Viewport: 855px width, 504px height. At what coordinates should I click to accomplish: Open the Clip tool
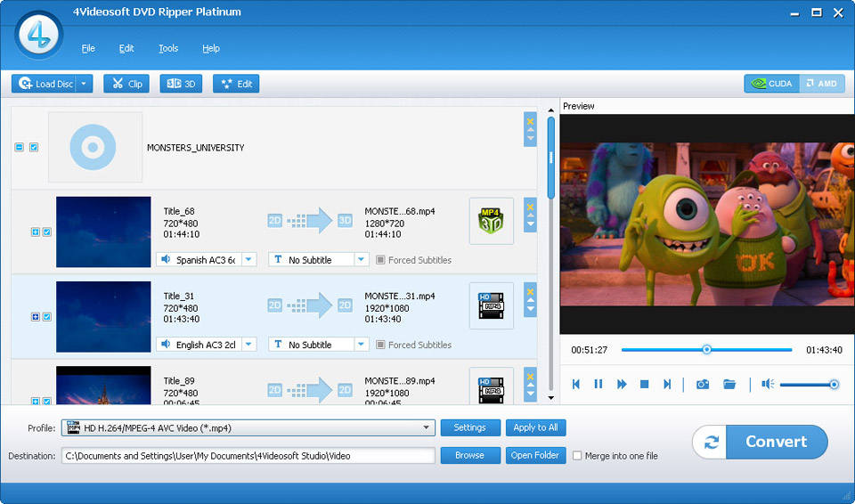click(x=126, y=84)
